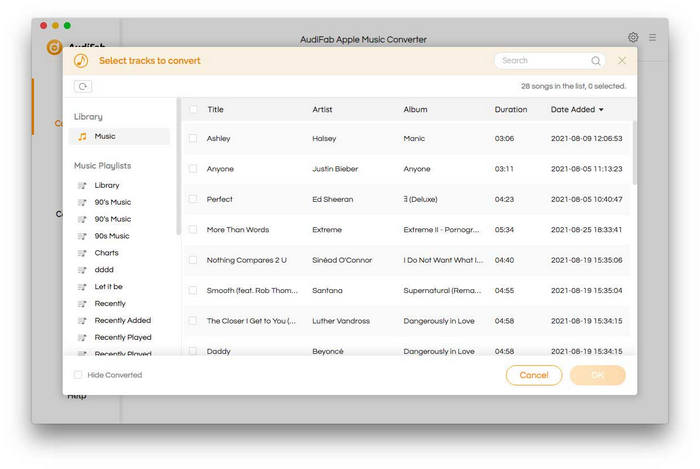Check the Nothing Compares 2 U checkbox

coord(193,260)
